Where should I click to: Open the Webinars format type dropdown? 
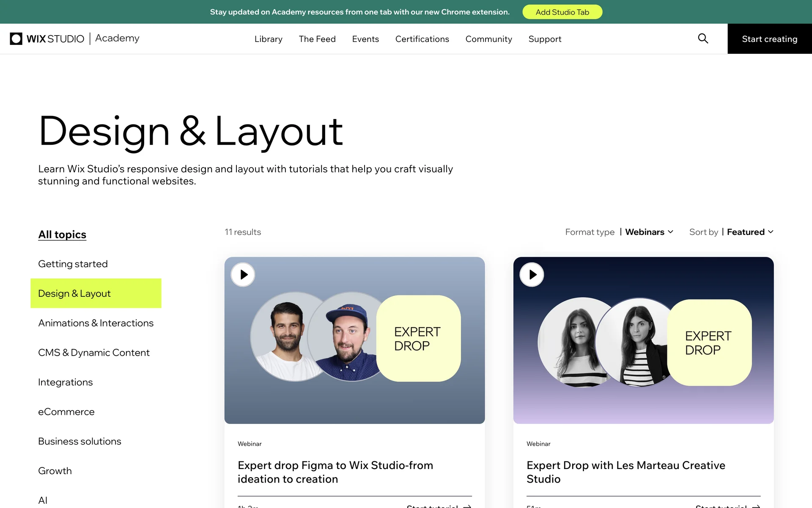pyautogui.click(x=649, y=232)
